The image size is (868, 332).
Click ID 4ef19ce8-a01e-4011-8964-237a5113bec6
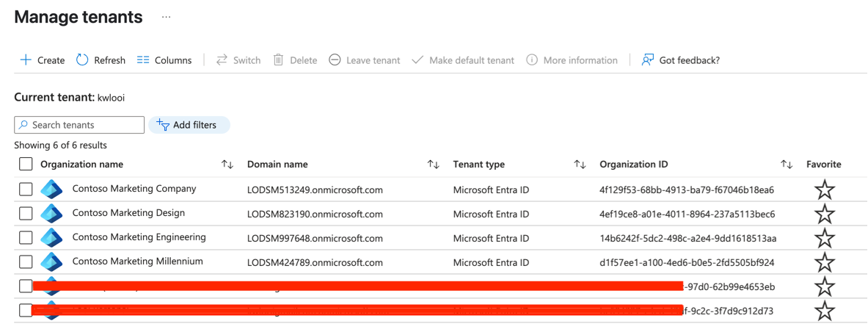687,214
